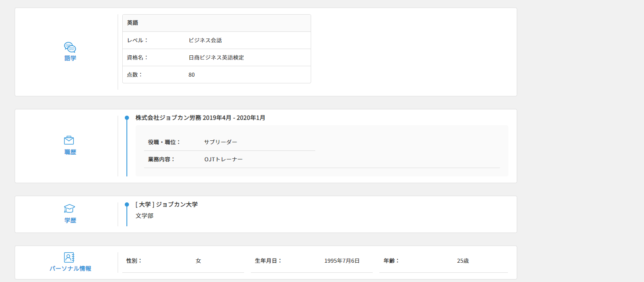This screenshot has width=644, height=282.
Task: Click the 職歴 briefcase icon
Action: [69, 140]
